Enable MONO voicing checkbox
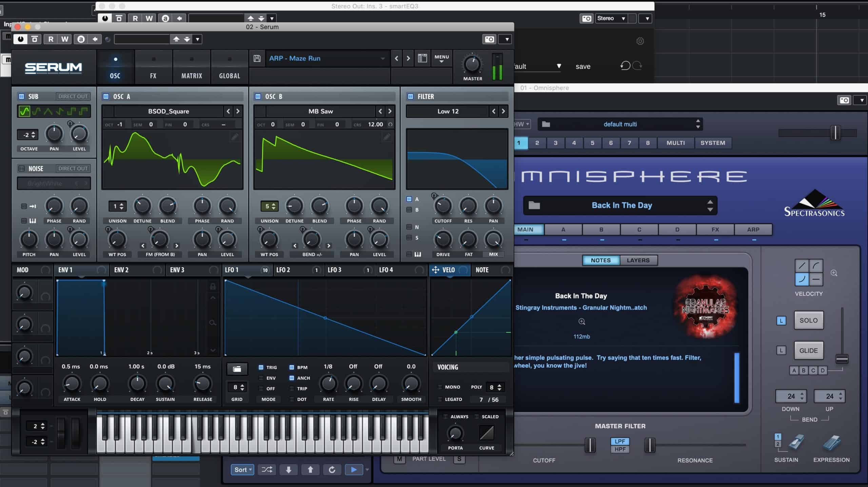This screenshot has width=868, height=487. (x=440, y=387)
